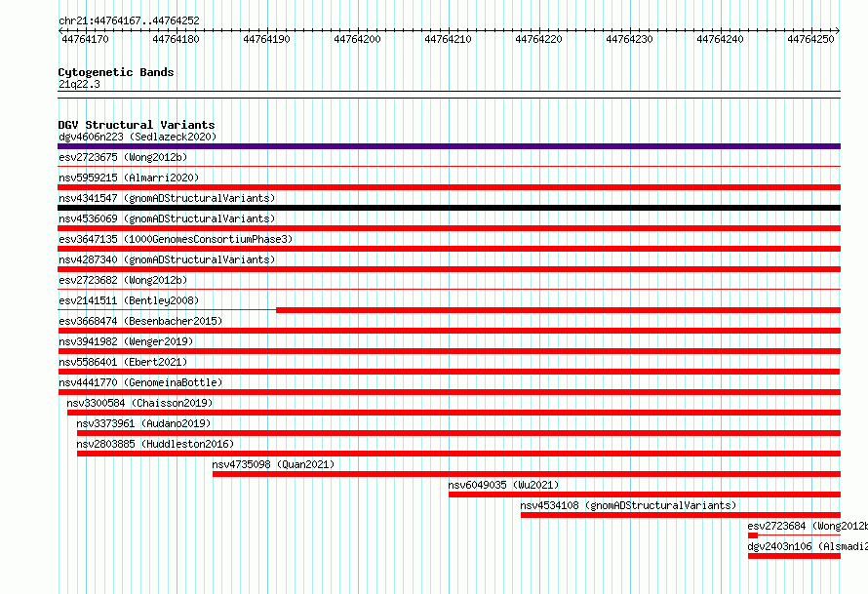Open the nsv4735098 (Quan2021) label
This screenshot has width=868, height=594.
pos(273,464)
